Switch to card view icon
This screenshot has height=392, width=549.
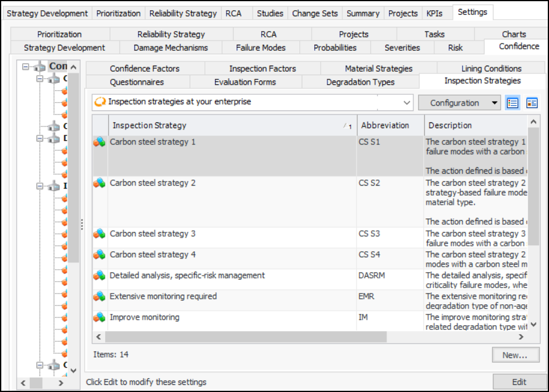[532, 103]
